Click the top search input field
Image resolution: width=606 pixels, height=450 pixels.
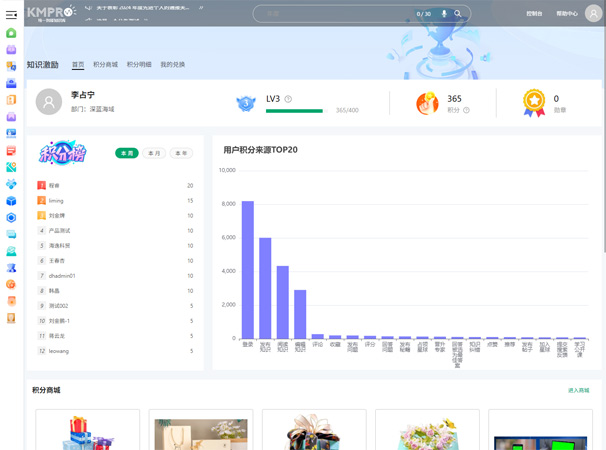pyautogui.click(x=330, y=14)
